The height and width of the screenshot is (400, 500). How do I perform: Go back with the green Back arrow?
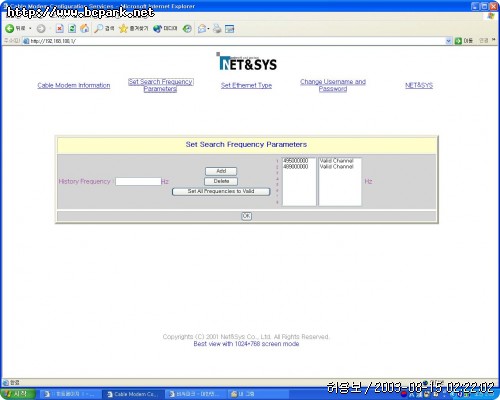[x=10, y=29]
